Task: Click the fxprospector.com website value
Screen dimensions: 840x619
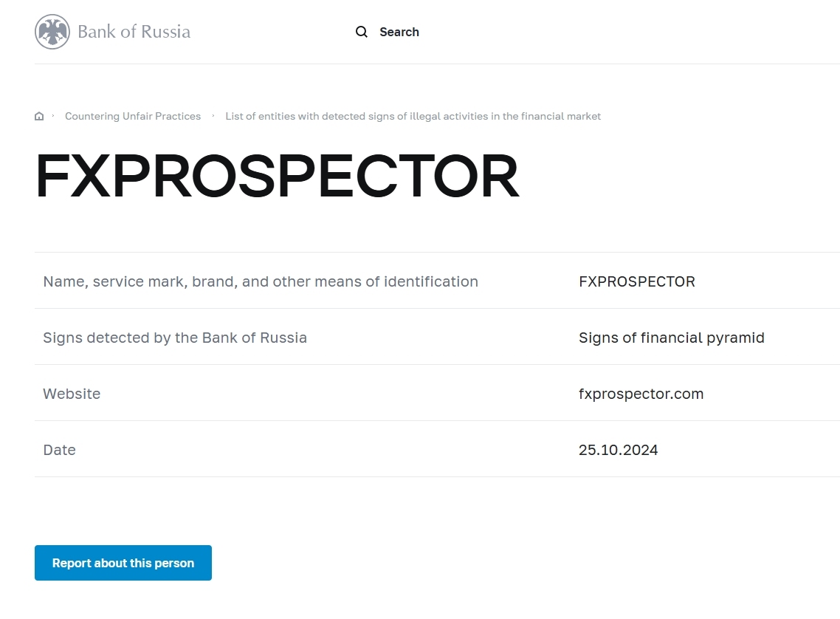Action: point(641,394)
